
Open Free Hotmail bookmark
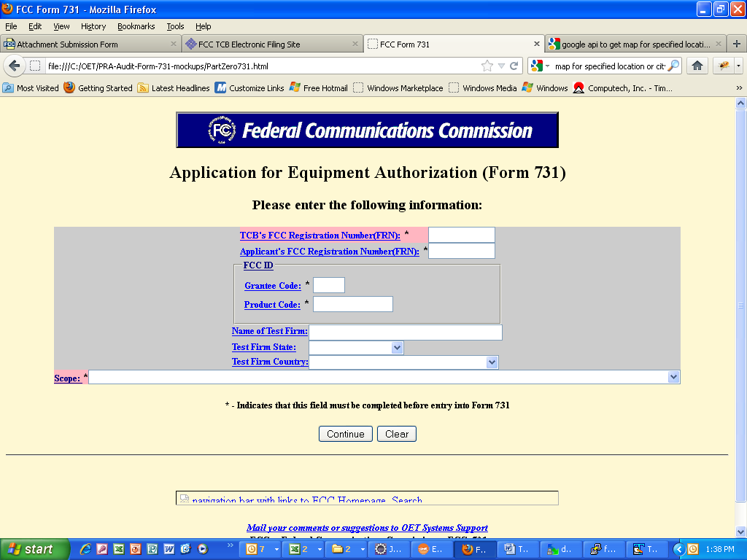point(319,88)
